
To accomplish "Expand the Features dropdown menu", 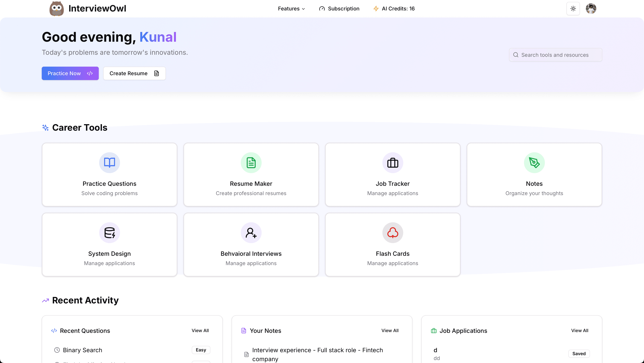I will point(291,9).
